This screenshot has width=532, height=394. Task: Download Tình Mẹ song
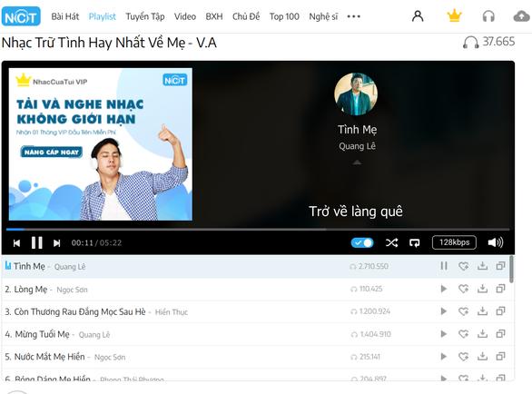[x=482, y=266]
